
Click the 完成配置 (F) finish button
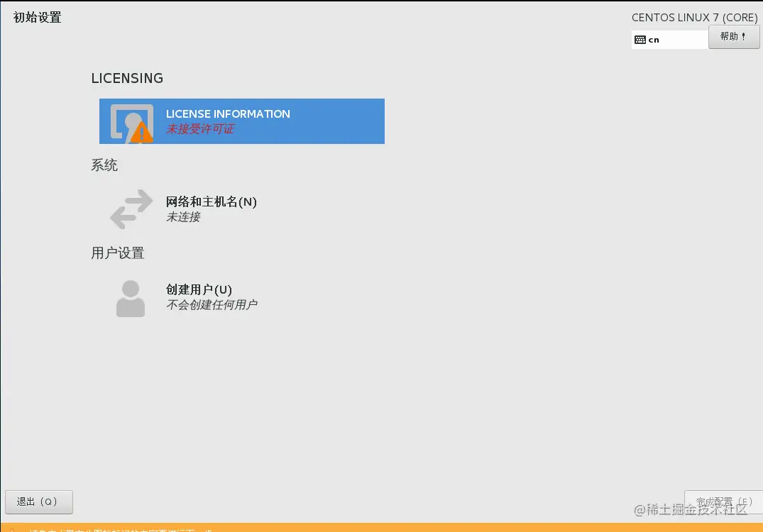point(723,501)
